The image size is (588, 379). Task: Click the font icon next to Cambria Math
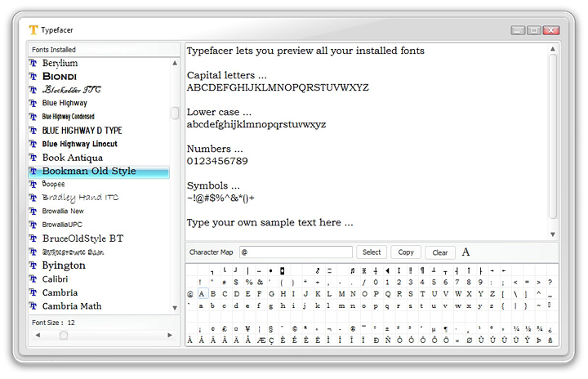click(33, 306)
